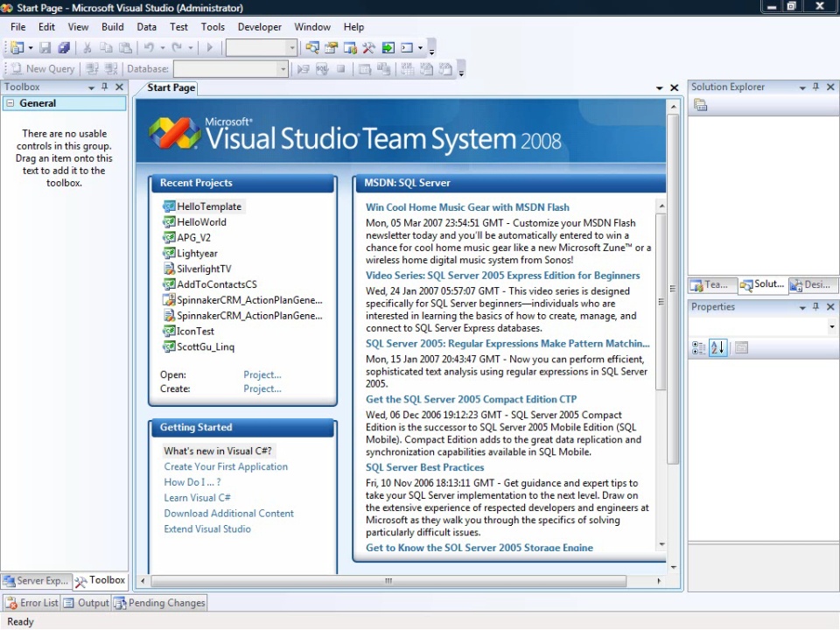Screen dimensions: 840x630
Task: Switch to the Team Explorer tab
Action: [710, 284]
